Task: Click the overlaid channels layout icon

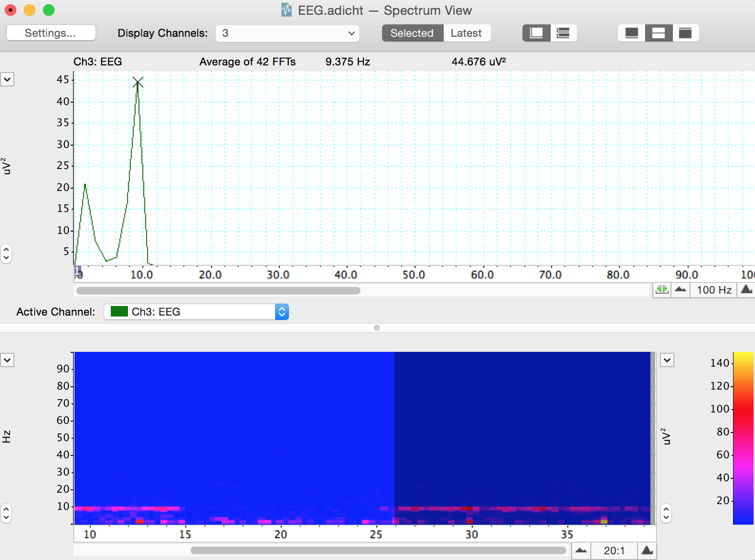Action: pyautogui.click(x=536, y=33)
